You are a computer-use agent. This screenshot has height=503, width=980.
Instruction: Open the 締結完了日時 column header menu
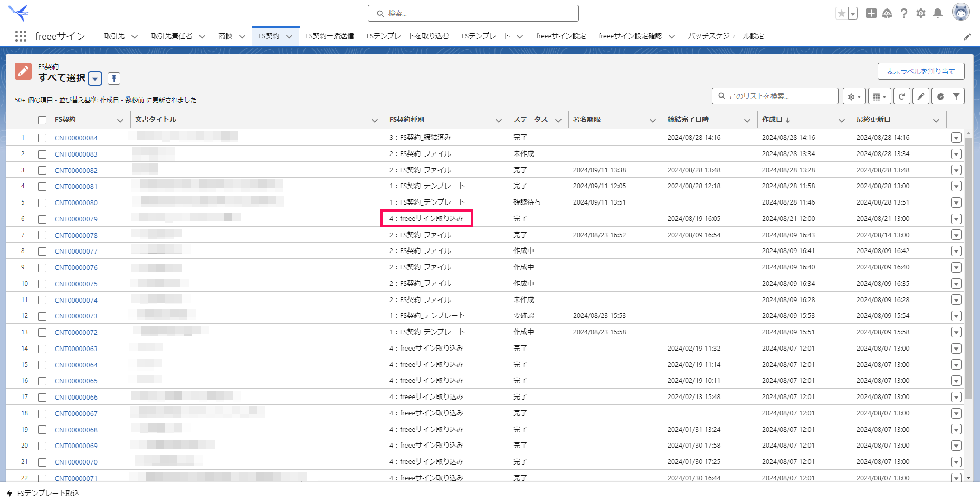747,121
